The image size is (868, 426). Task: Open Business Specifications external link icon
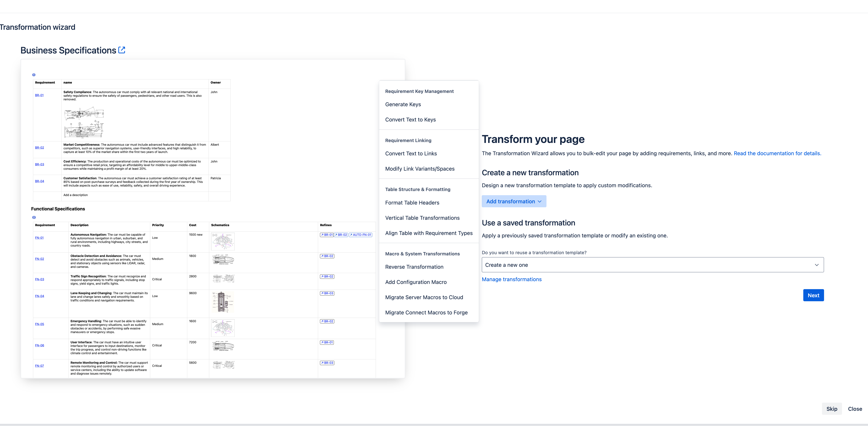(x=122, y=50)
